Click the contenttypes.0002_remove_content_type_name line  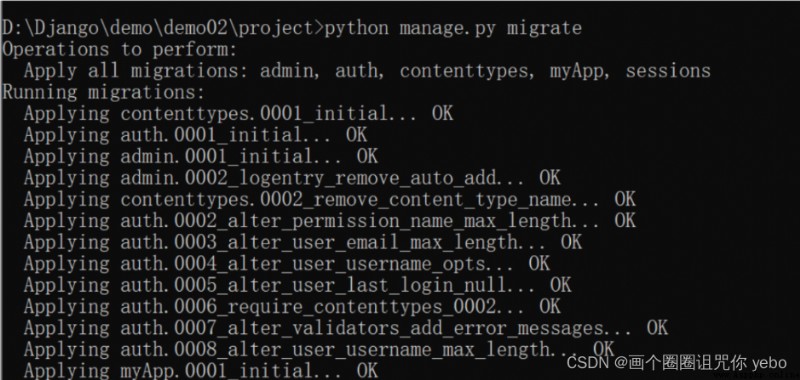coord(330,199)
